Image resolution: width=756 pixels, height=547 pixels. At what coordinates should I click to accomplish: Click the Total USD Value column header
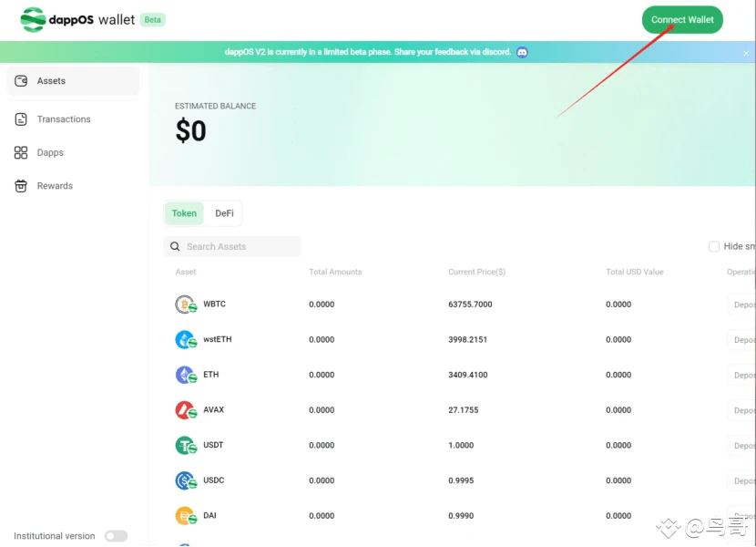click(635, 272)
